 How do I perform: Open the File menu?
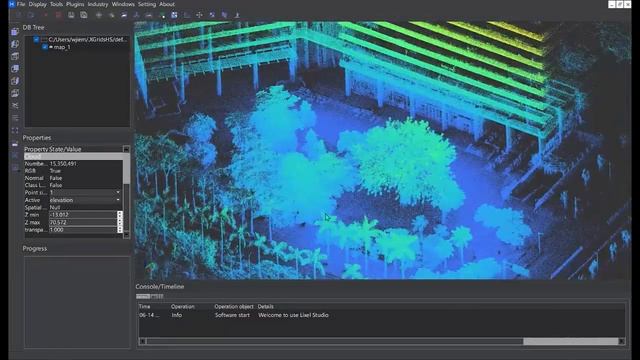pos(21,4)
